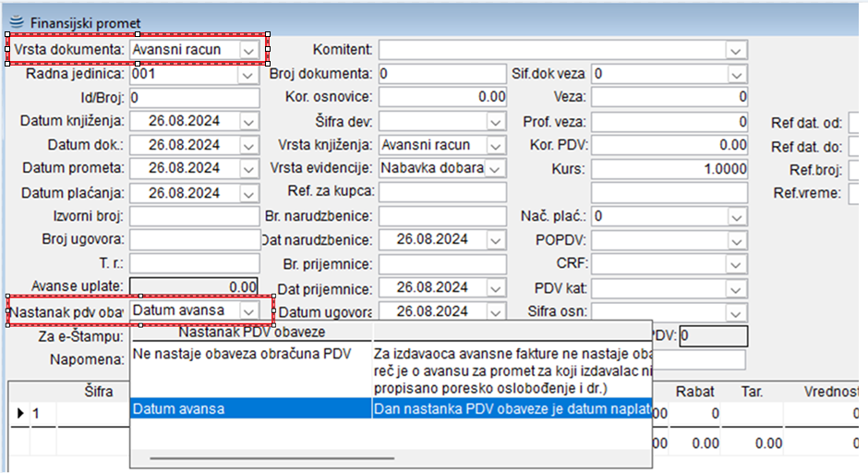
Task: Click the Finansijski promet window icon
Action: coord(14,21)
